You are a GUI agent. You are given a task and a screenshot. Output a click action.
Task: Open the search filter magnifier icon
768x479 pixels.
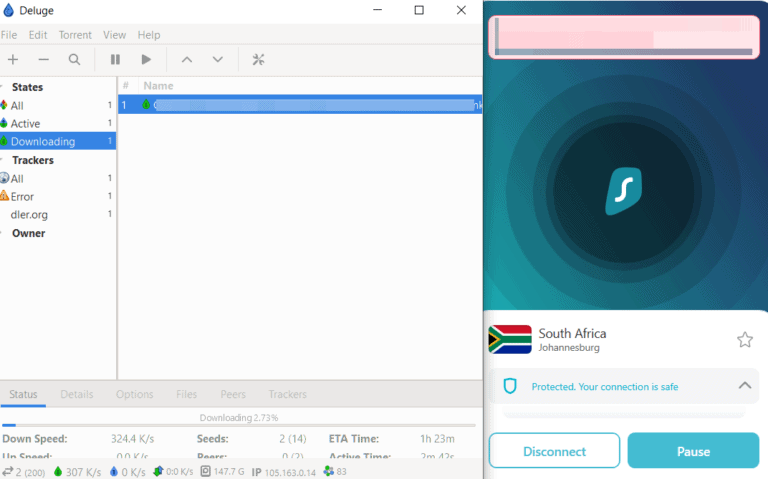(x=74, y=60)
